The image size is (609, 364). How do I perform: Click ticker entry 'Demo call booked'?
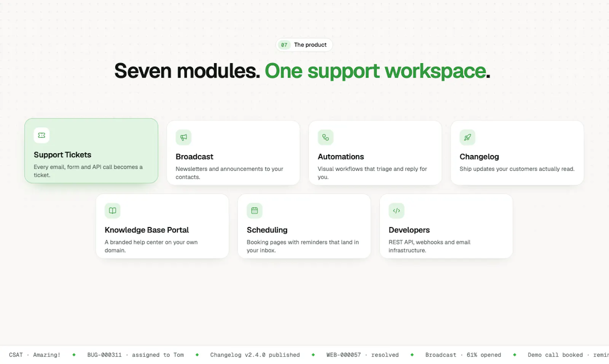coord(555,355)
